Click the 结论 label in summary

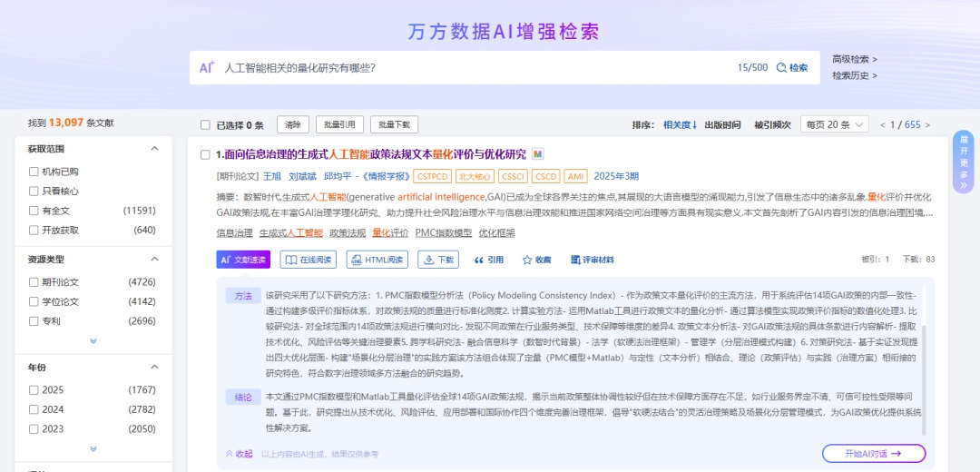243,397
